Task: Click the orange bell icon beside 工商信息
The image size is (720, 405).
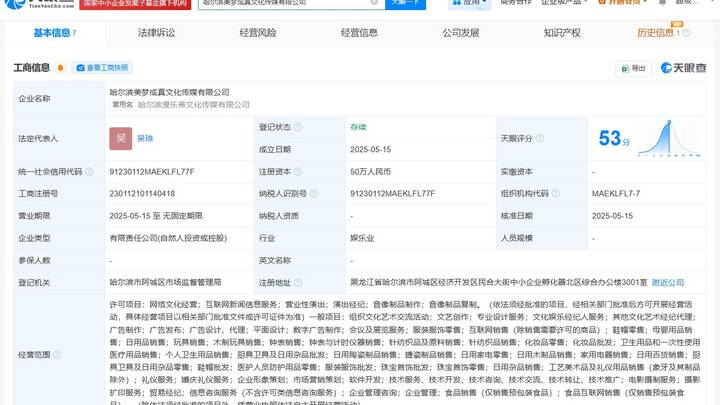Action: click(x=60, y=68)
